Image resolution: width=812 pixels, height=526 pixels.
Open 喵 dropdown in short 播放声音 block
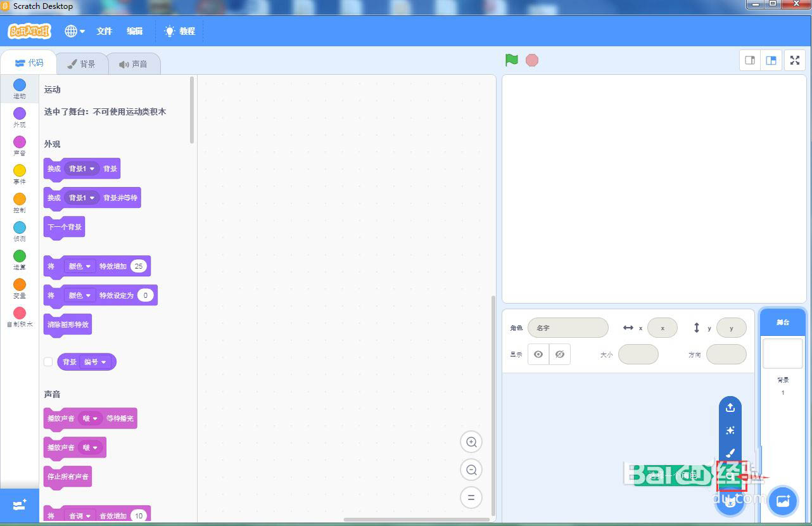91,447
